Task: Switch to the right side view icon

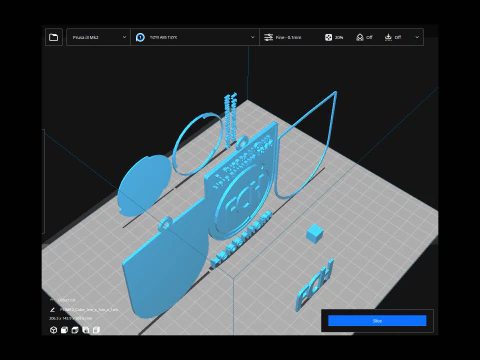Action: (x=96, y=330)
